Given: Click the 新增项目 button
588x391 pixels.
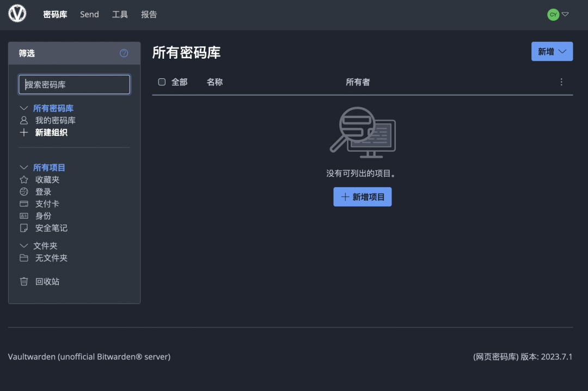Looking at the screenshot, I should (x=362, y=196).
